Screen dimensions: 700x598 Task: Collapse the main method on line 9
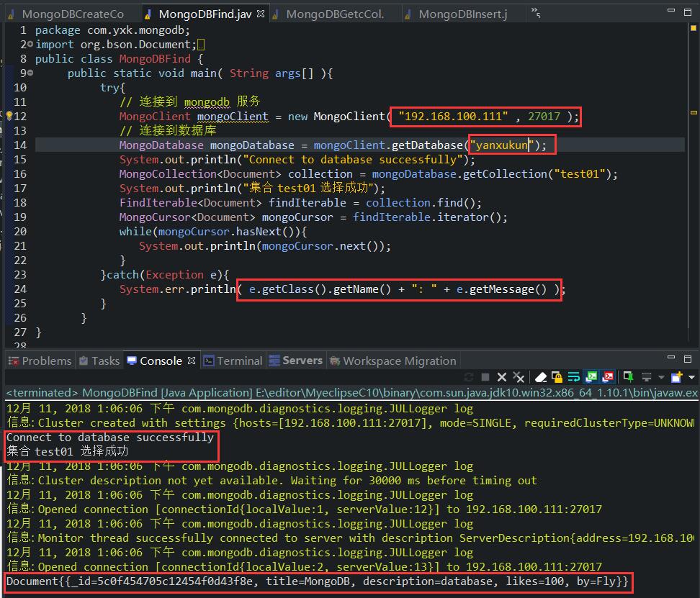(30, 73)
